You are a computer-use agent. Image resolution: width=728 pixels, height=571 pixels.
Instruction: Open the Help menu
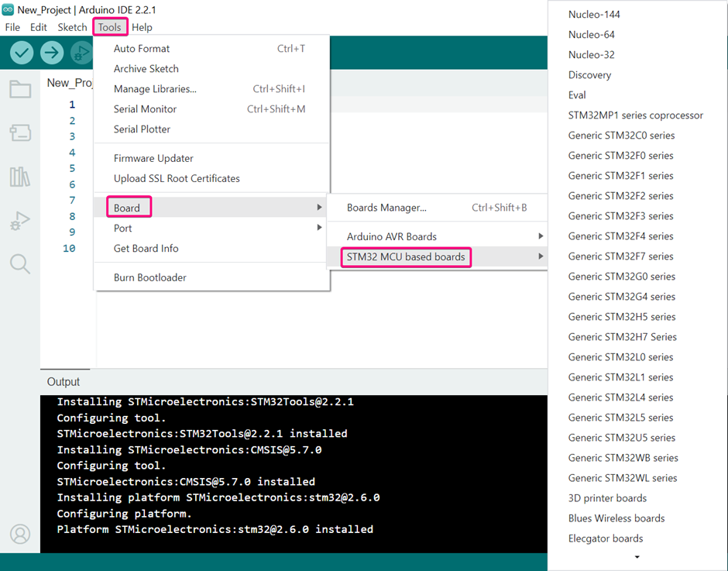[x=142, y=27]
